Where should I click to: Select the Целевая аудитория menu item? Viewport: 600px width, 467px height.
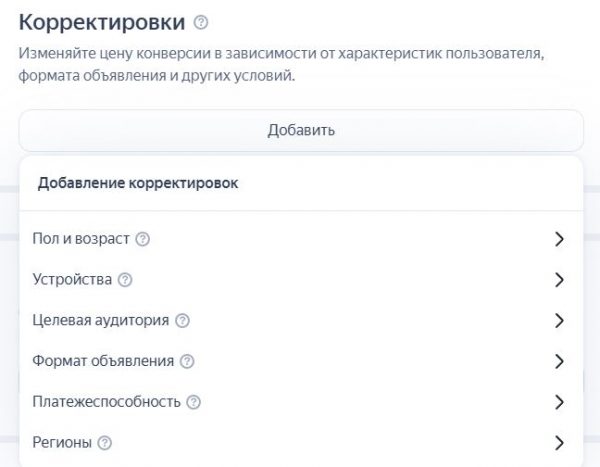[x=101, y=321]
